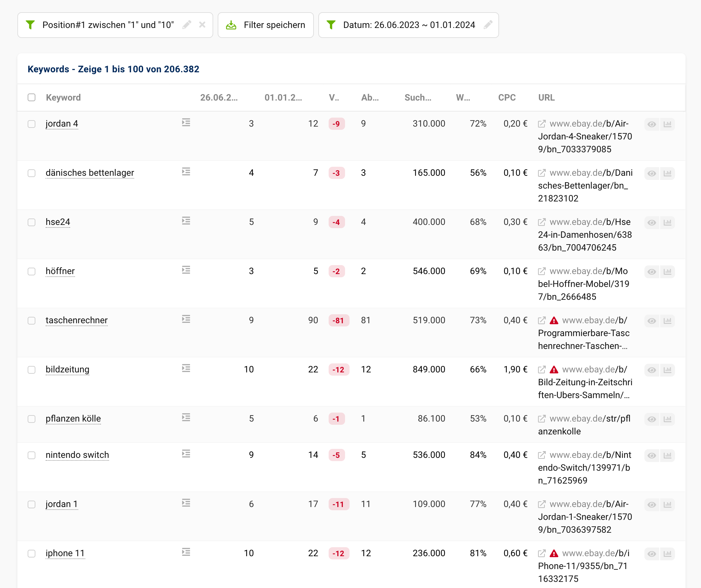Image resolution: width=701 pixels, height=588 pixels.
Task: Open chart icon for höffner row
Action: (667, 272)
